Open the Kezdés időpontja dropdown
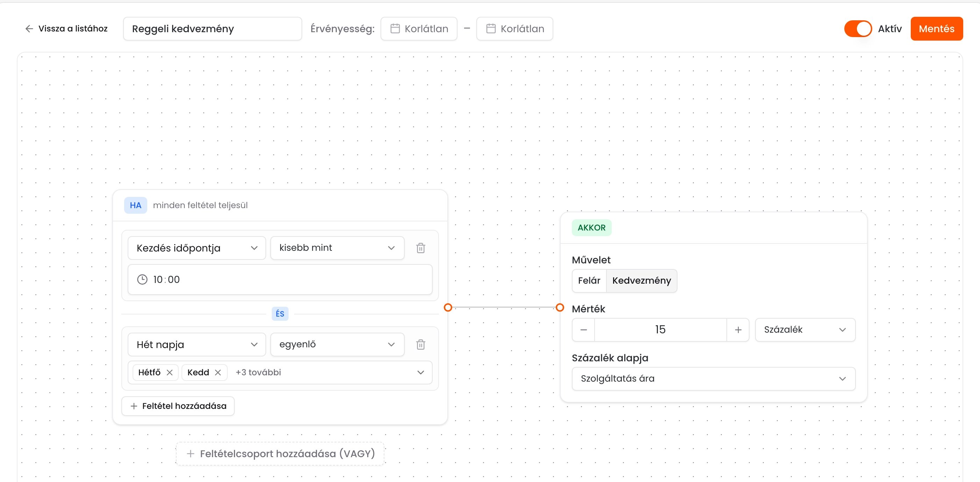The image size is (980, 482). point(197,248)
